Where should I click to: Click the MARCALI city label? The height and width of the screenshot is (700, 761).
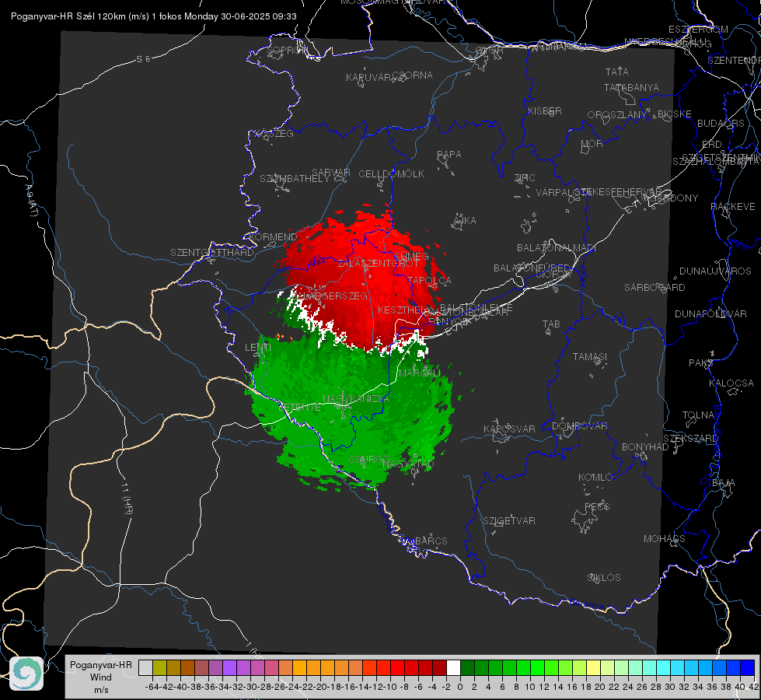click(x=420, y=373)
